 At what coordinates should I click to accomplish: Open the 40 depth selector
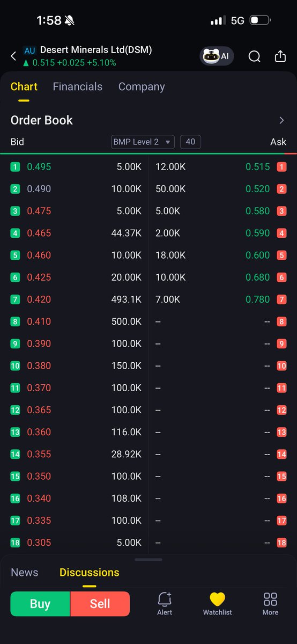click(190, 142)
